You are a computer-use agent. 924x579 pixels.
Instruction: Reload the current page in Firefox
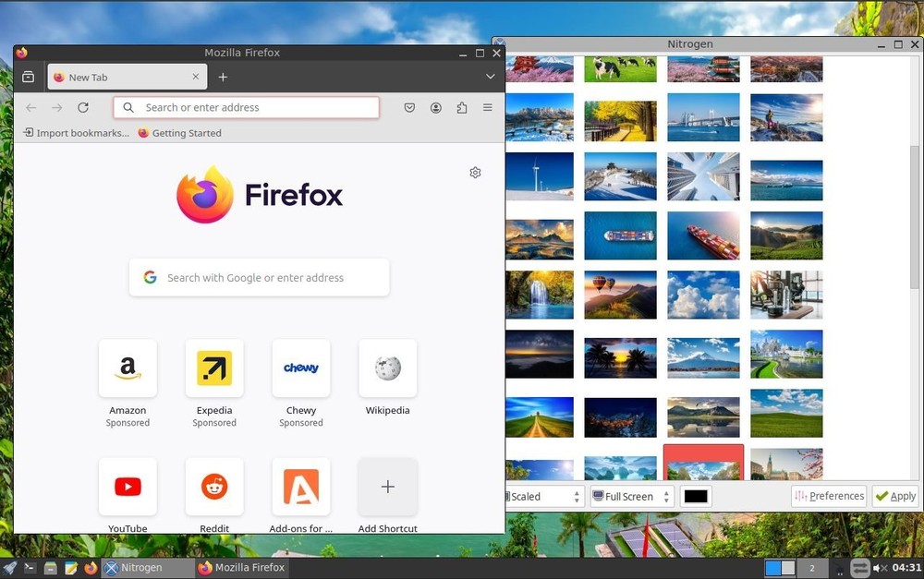(83, 107)
